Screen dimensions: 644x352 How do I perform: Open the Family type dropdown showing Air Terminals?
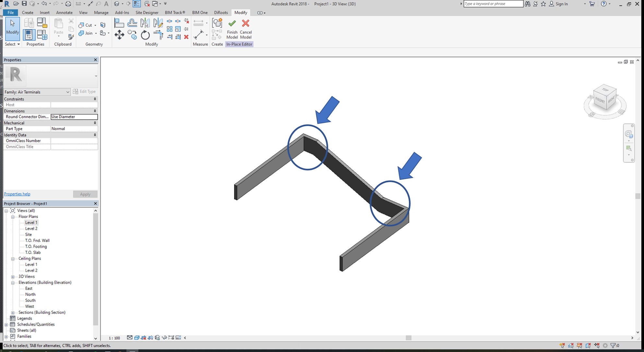click(x=68, y=92)
